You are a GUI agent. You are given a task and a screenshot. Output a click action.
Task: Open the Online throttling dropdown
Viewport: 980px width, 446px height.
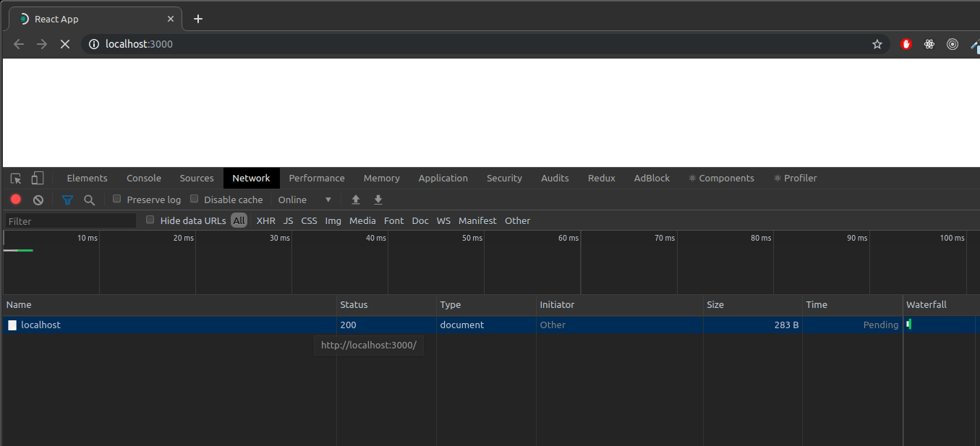[x=304, y=200]
